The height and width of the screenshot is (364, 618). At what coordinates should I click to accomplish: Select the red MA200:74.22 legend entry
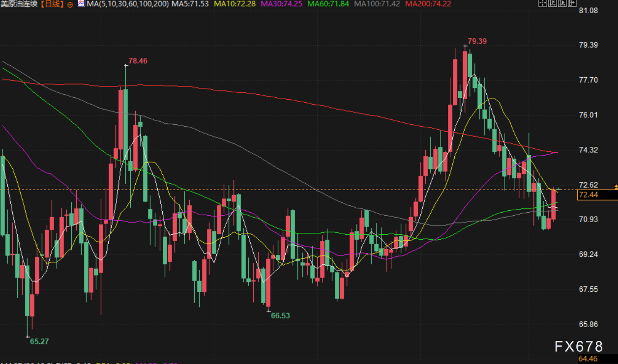[427, 4]
